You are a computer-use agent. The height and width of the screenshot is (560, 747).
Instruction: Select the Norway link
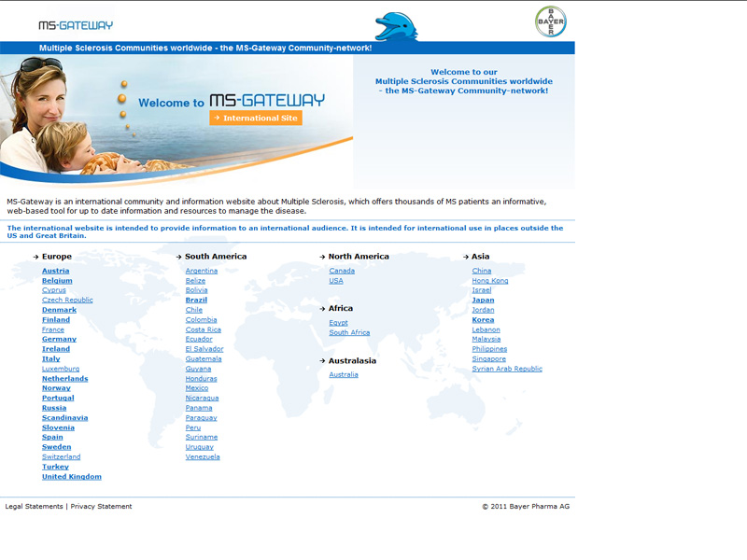coord(56,388)
